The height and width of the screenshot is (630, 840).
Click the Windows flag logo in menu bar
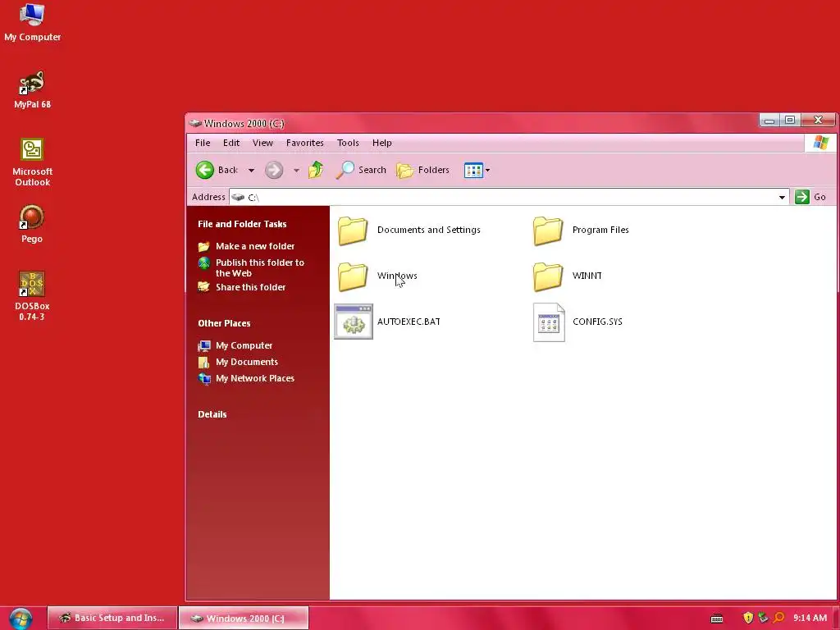coord(820,143)
